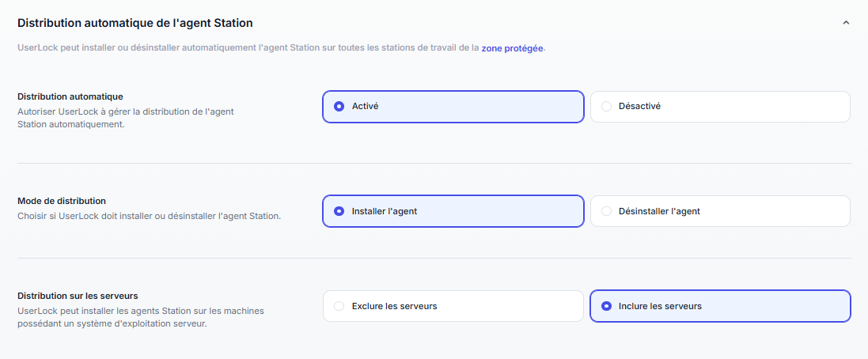Click the radio circle beside Exclure les serveurs
The image size is (868, 359).
pyautogui.click(x=339, y=306)
